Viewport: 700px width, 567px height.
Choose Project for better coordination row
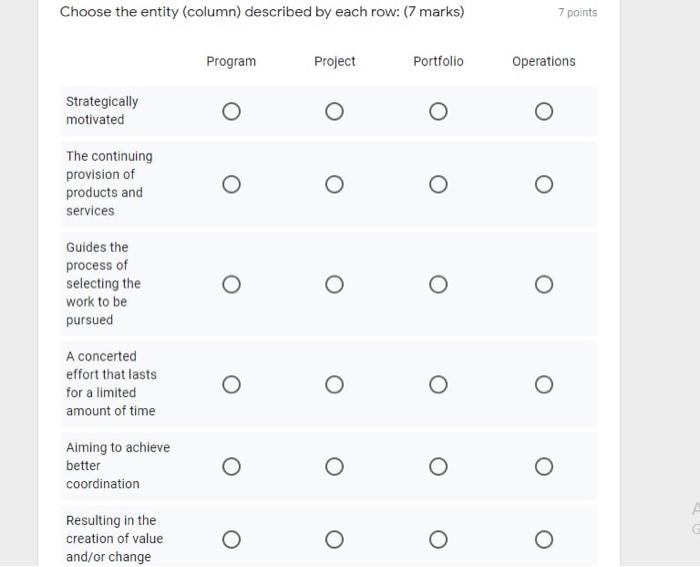click(x=335, y=466)
